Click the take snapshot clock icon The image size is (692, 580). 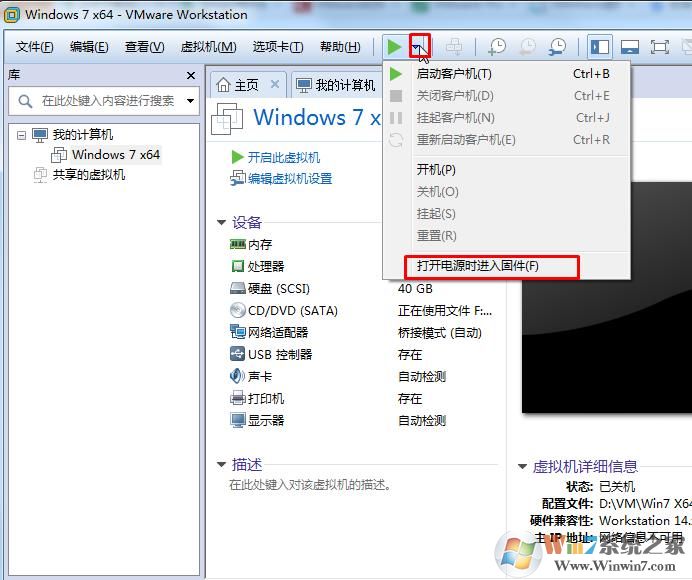tap(497, 46)
